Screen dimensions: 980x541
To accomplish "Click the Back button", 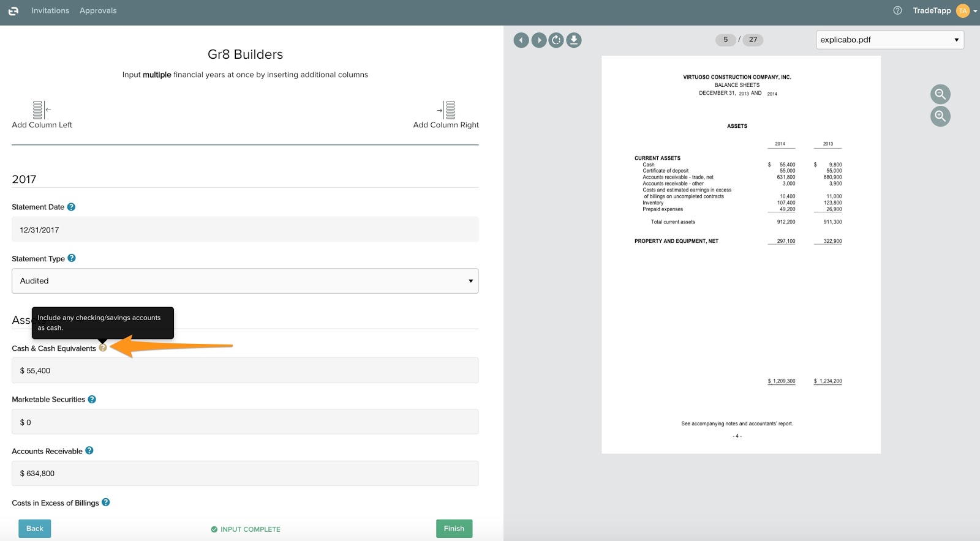I will [35, 529].
